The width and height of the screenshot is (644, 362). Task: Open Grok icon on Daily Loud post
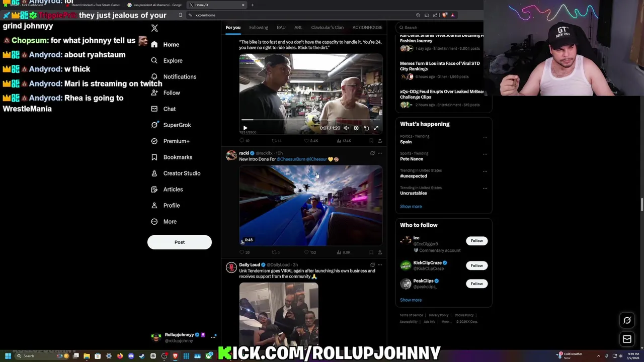pyautogui.click(x=372, y=265)
